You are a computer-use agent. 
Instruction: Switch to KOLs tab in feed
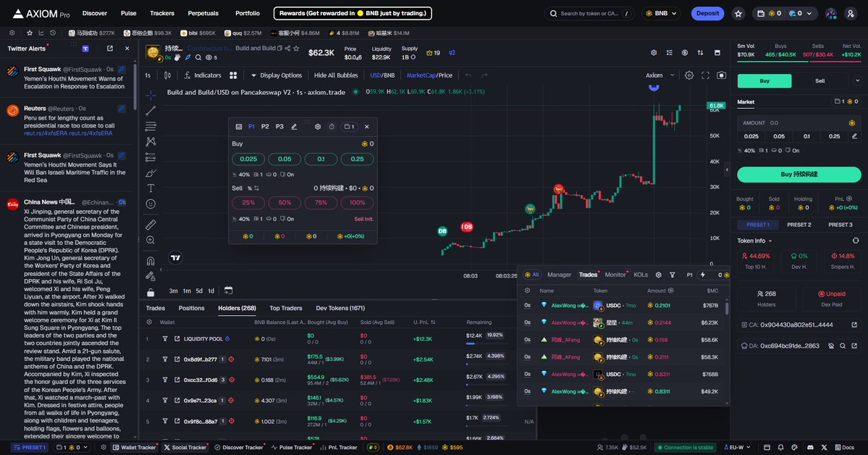641,275
